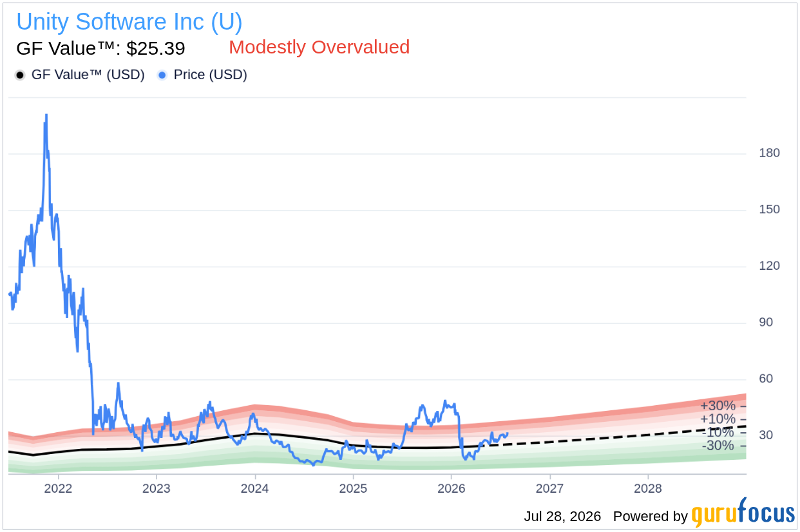The width and height of the screenshot is (800, 532).
Task: Click the 150 y-axis label
Action: click(x=769, y=209)
